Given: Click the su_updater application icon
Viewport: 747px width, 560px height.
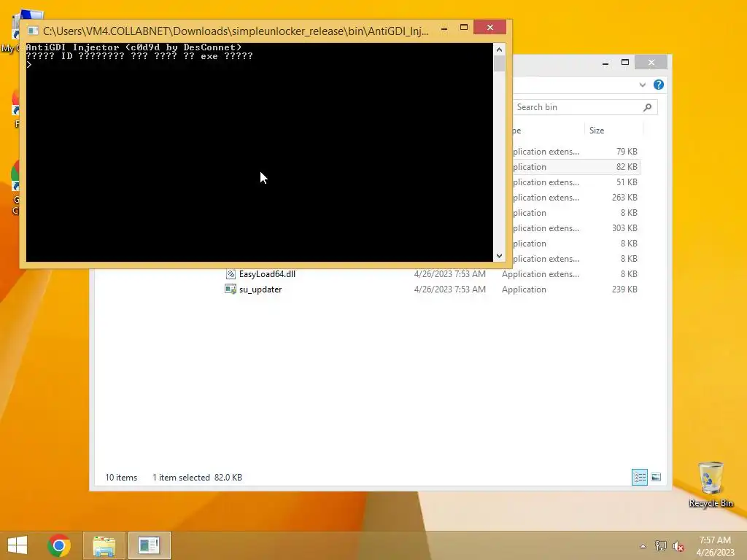Looking at the screenshot, I should click(x=230, y=289).
